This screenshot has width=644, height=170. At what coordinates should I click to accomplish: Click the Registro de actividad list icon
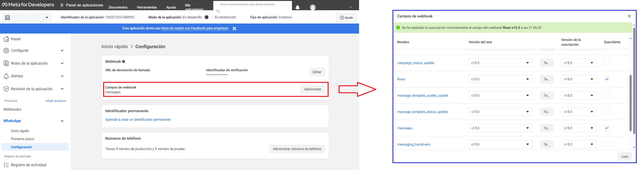(x=6, y=165)
